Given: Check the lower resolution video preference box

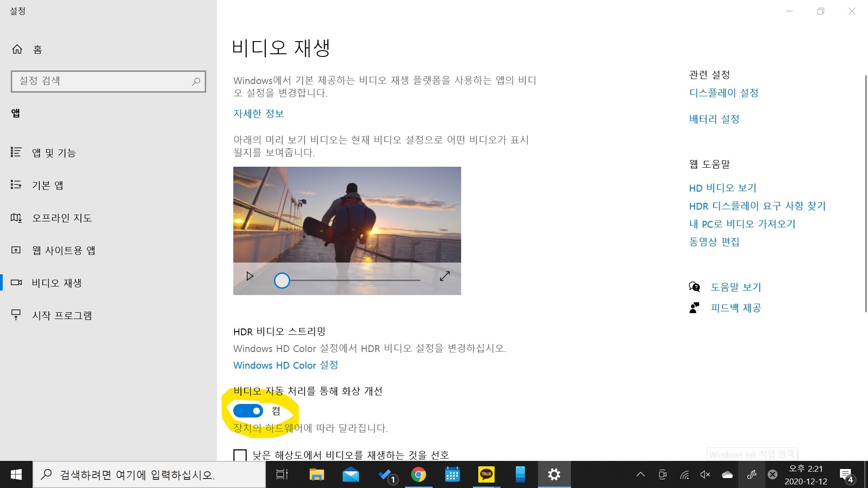Looking at the screenshot, I should point(240,455).
